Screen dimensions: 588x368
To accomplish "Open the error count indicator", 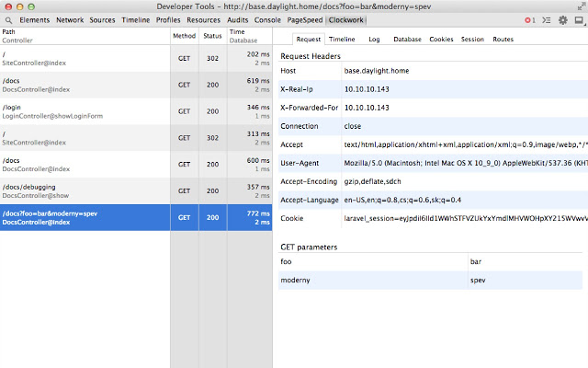I will 530,20.
